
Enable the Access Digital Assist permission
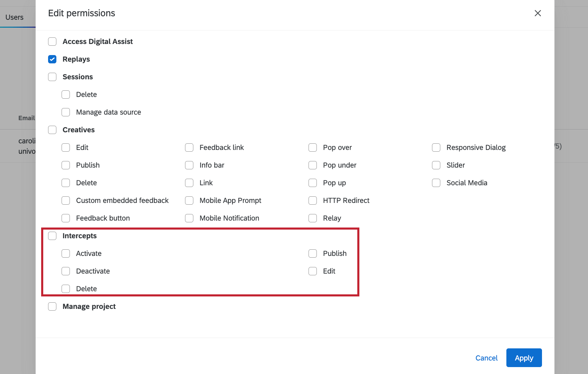[x=52, y=42]
